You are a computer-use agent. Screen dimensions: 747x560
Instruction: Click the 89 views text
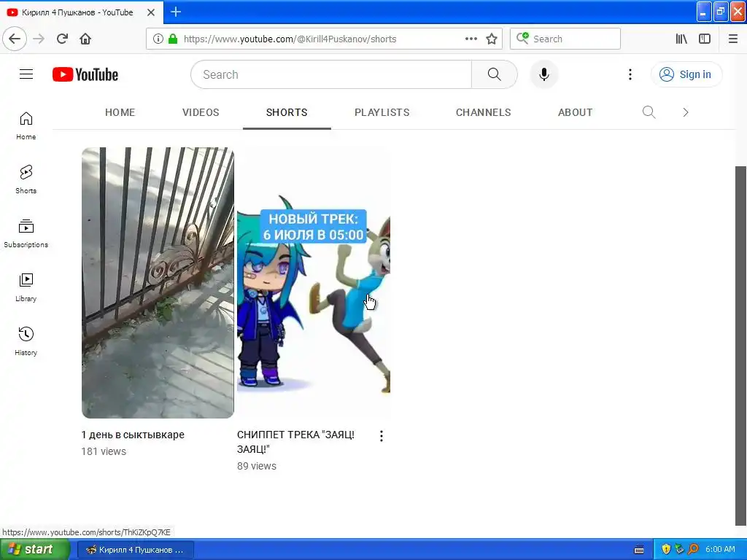tap(257, 466)
